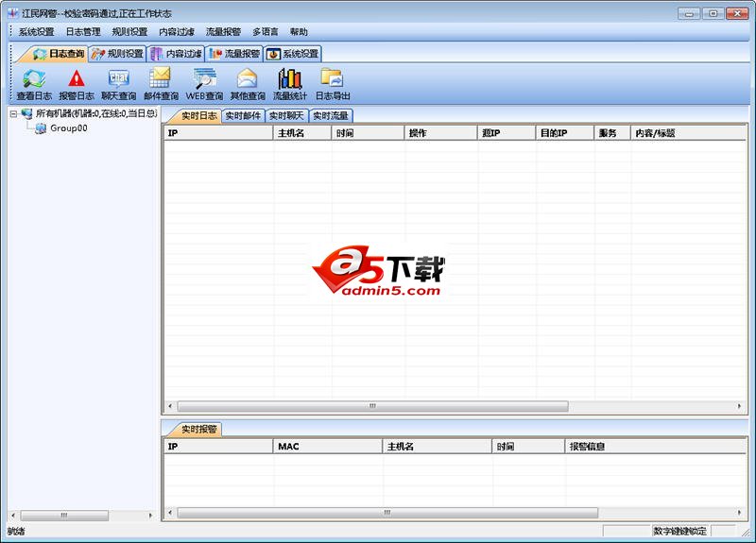Switch to the 流量报警 ribbon tab

pyautogui.click(x=234, y=54)
